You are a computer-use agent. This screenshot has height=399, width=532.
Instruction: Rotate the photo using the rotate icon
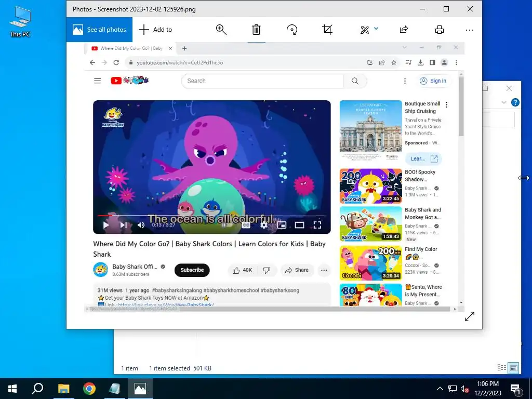click(292, 30)
